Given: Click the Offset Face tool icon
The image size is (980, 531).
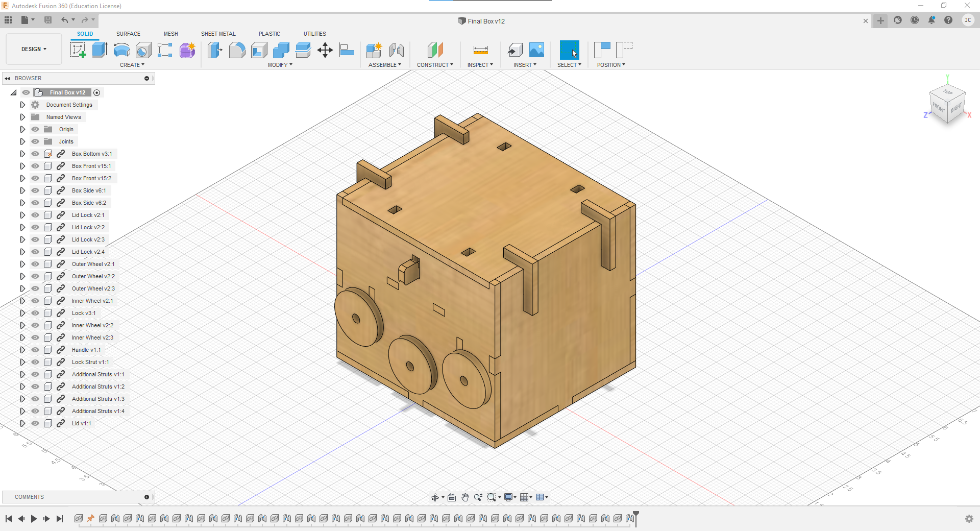Looking at the screenshot, I should (303, 50).
